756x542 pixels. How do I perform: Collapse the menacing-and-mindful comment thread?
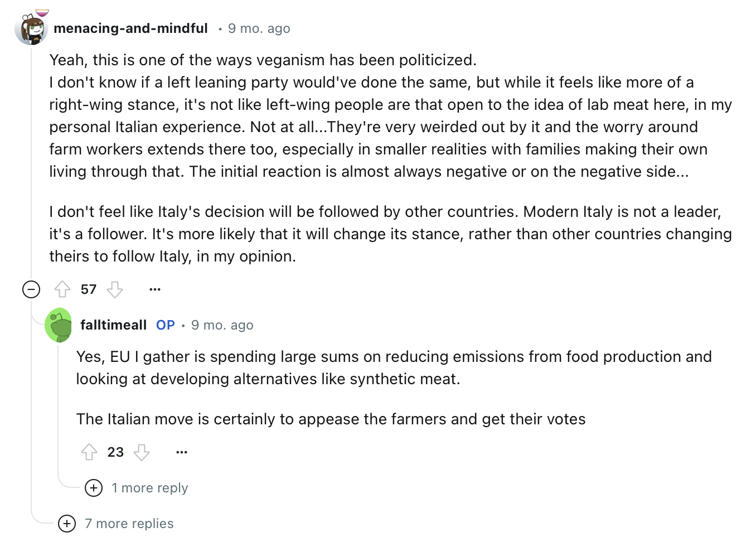[31, 289]
